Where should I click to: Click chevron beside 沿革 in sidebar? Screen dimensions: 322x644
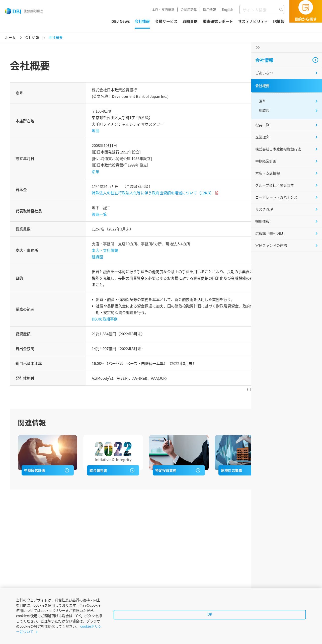pyautogui.click(x=316, y=101)
